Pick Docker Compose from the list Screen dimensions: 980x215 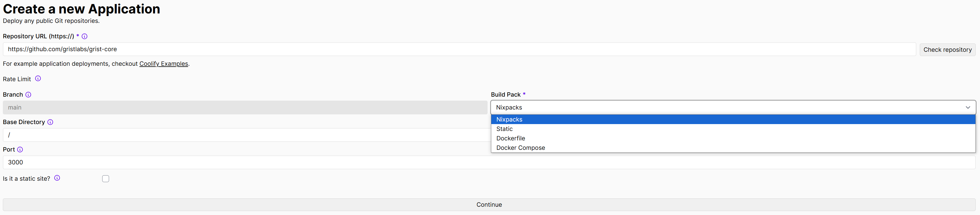coord(520,148)
